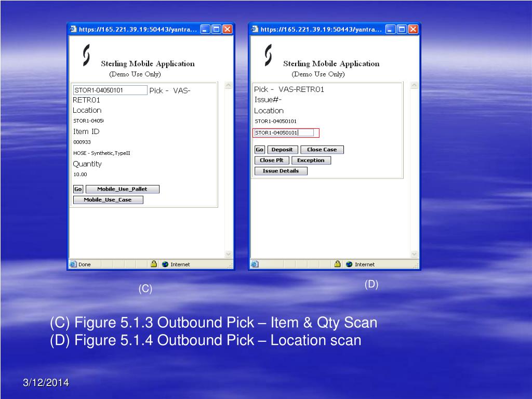This screenshot has height=399, width=532.
Task: Click Mobile_Use_Pallet button
Action: pos(123,189)
